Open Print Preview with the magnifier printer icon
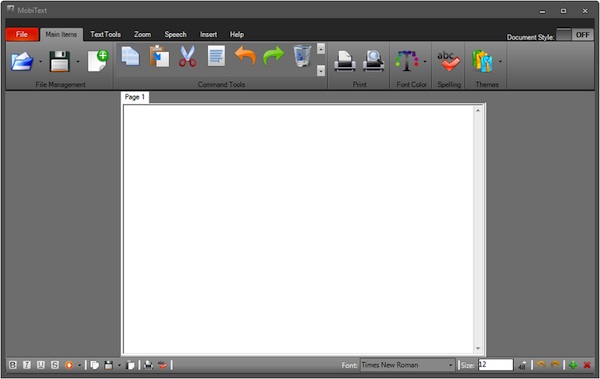 [x=373, y=60]
